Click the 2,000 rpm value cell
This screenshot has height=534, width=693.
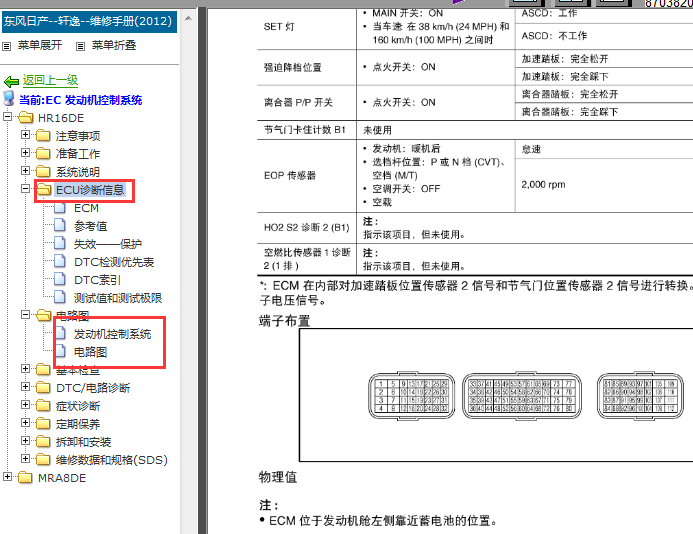tap(604, 185)
